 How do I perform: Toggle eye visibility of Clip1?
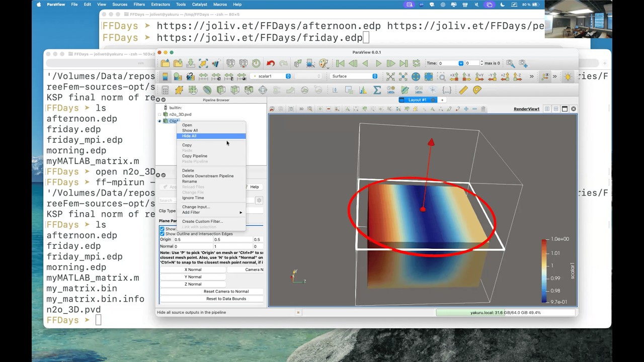point(159,121)
